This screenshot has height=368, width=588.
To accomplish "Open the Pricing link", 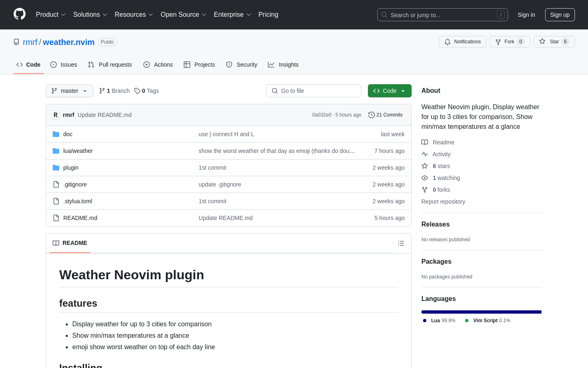I will tap(268, 15).
